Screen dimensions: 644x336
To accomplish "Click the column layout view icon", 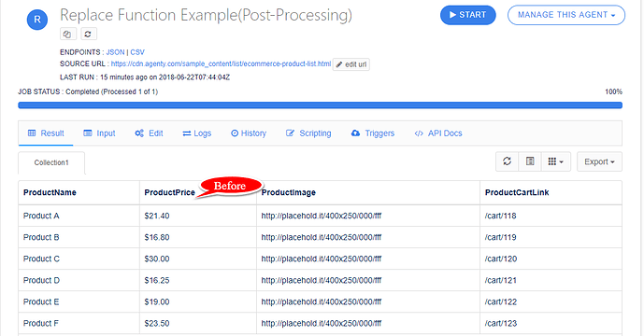I will coord(530,161).
